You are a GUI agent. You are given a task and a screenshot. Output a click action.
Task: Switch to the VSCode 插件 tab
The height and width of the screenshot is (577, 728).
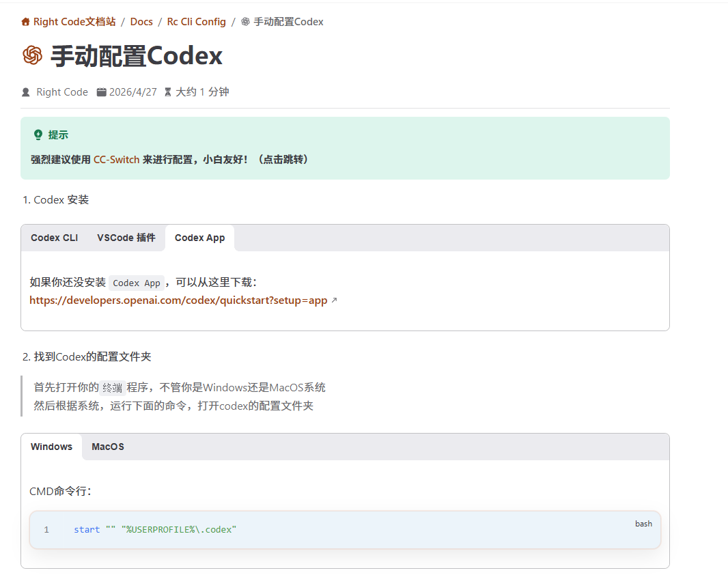pyautogui.click(x=126, y=238)
